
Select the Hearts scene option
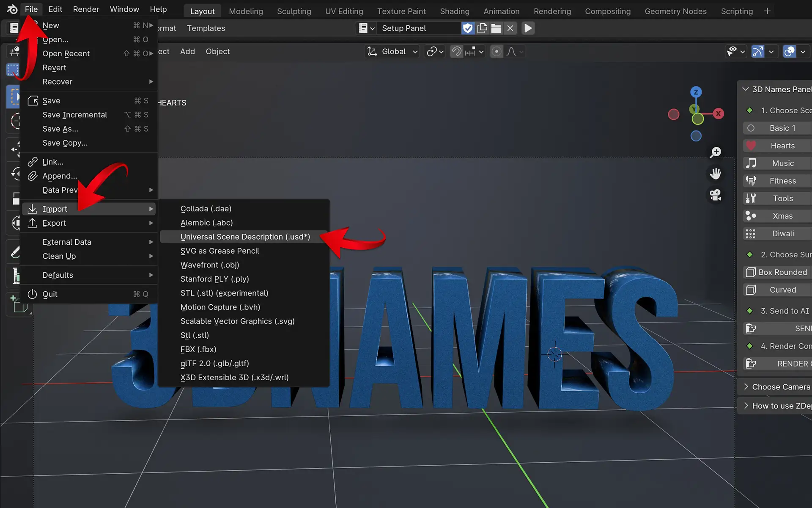777,146
